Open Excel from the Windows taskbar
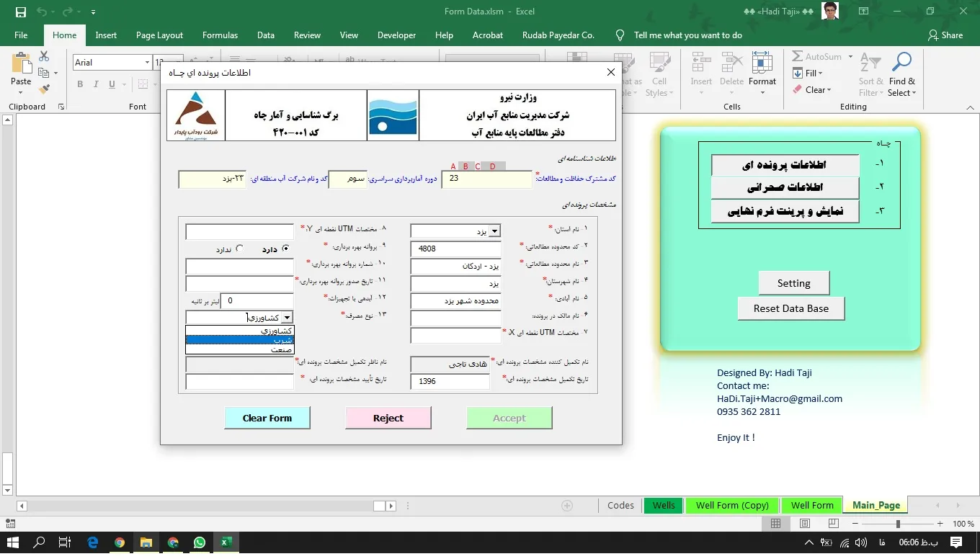Screen dimensions: 980x559 click(226, 542)
